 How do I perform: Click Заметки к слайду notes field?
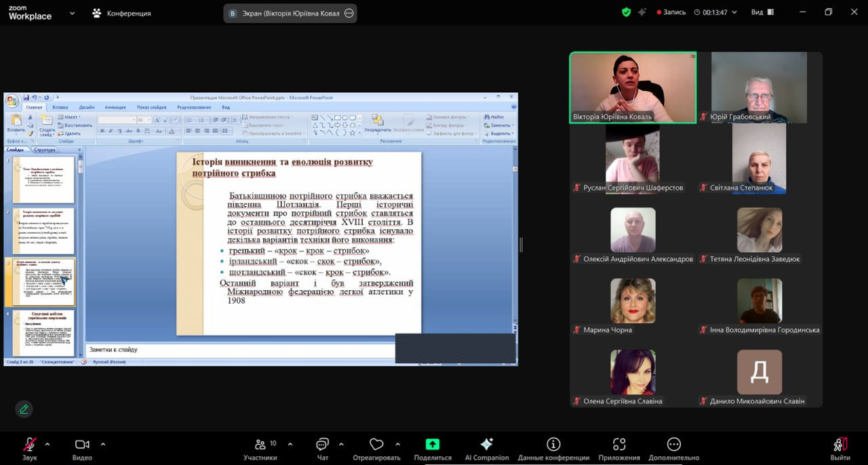click(241, 350)
